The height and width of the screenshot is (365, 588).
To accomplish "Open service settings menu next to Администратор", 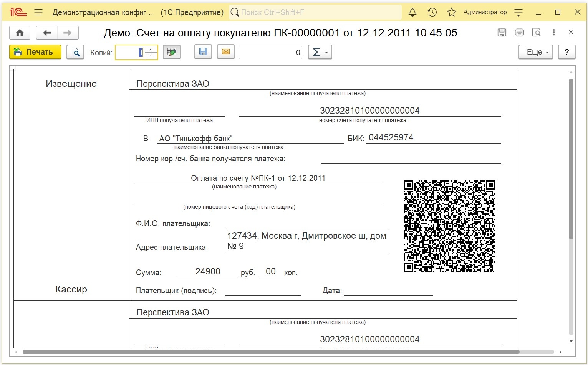I will tap(518, 13).
